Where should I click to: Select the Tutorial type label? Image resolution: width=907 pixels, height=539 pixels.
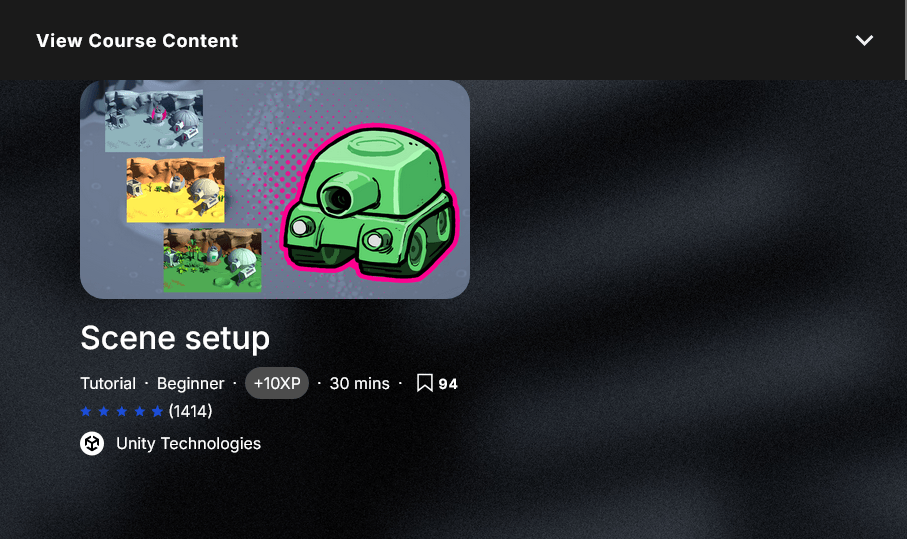[108, 383]
